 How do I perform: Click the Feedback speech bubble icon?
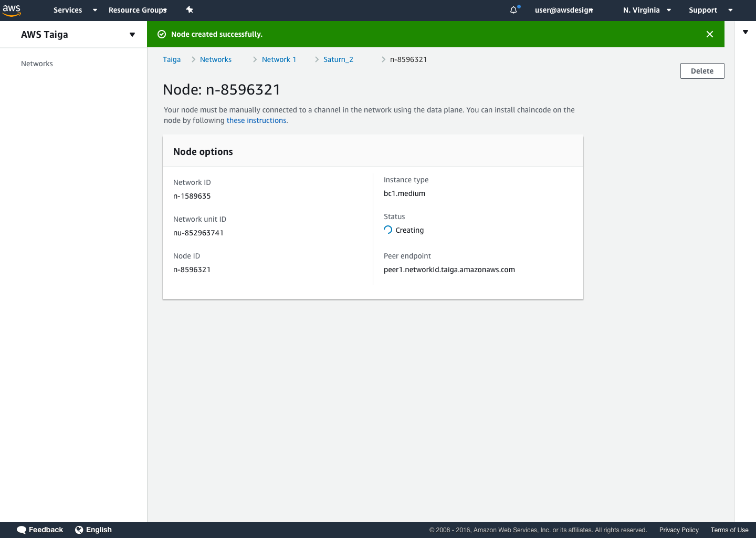(x=22, y=530)
